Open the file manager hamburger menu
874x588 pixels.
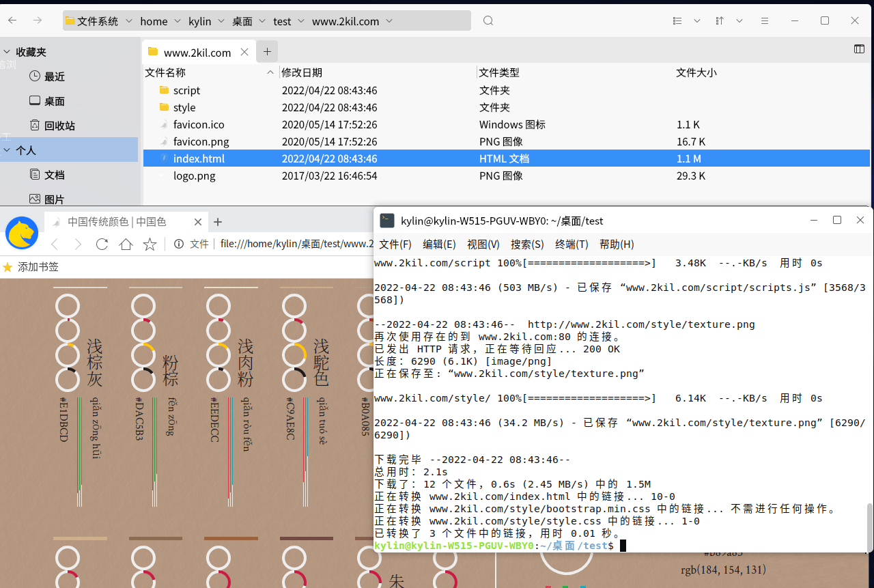pyautogui.click(x=765, y=20)
